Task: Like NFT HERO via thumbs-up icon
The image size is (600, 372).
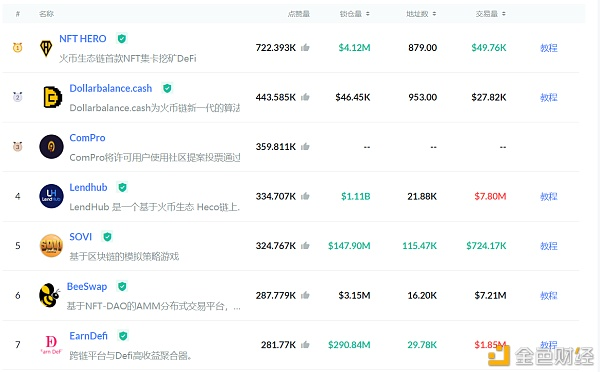Action: [305, 47]
